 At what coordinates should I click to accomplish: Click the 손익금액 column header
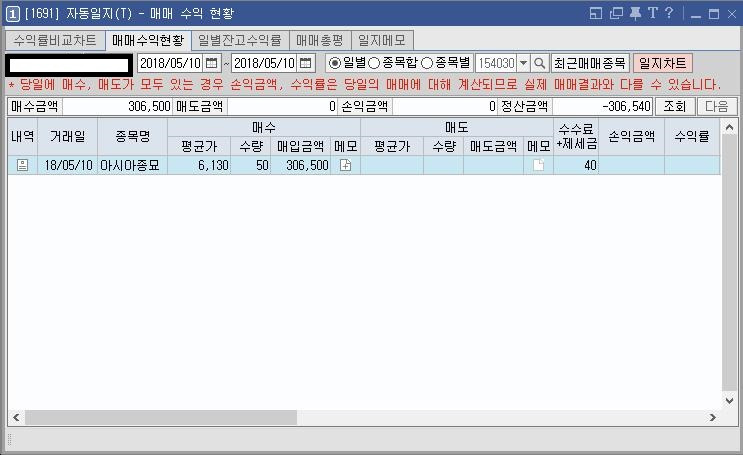click(x=632, y=136)
